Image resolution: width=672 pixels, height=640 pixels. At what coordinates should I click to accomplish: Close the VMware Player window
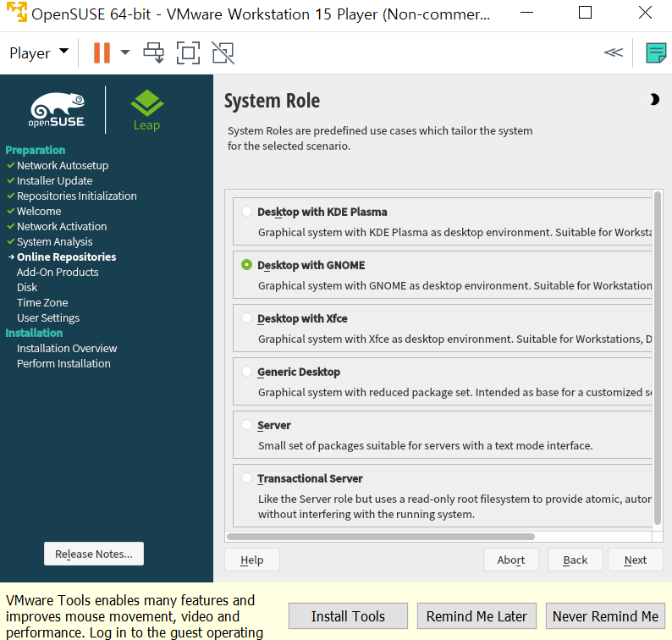coord(645,13)
